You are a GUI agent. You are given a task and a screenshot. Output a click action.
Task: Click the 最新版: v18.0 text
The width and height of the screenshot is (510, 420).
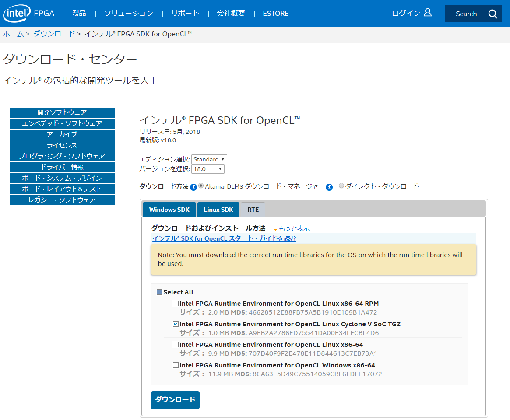click(x=158, y=140)
